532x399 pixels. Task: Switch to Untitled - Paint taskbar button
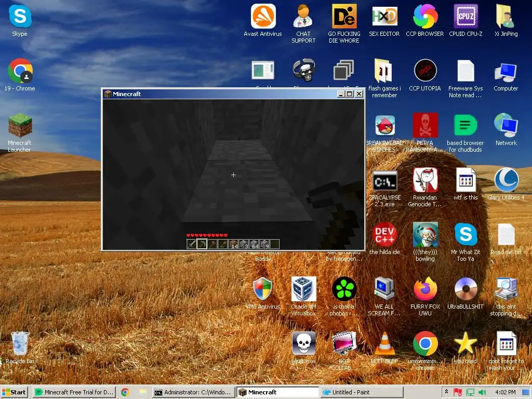pyautogui.click(x=362, y=392)
